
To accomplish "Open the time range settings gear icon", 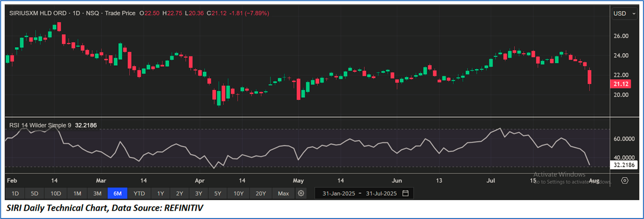I will [x=301, y=193].
